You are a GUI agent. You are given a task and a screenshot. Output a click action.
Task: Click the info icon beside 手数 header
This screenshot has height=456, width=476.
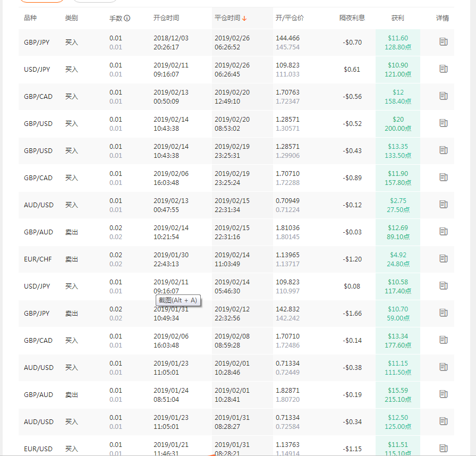[x=127, y=18]
